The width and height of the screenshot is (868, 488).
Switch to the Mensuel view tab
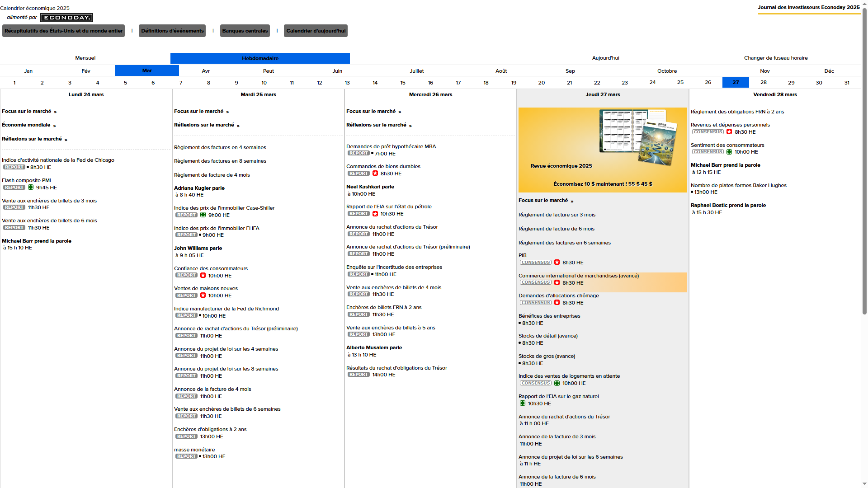(85, 58)
